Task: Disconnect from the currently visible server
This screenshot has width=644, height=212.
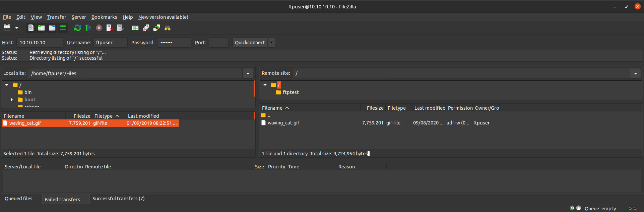Action: pyautogui.click(x=110, y=28)
